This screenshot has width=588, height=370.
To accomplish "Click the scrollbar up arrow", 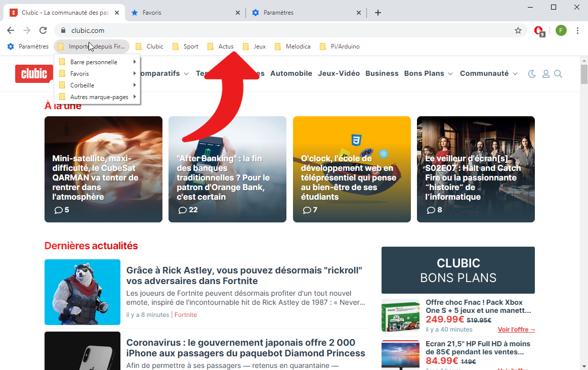I will (x=584, y=60).
